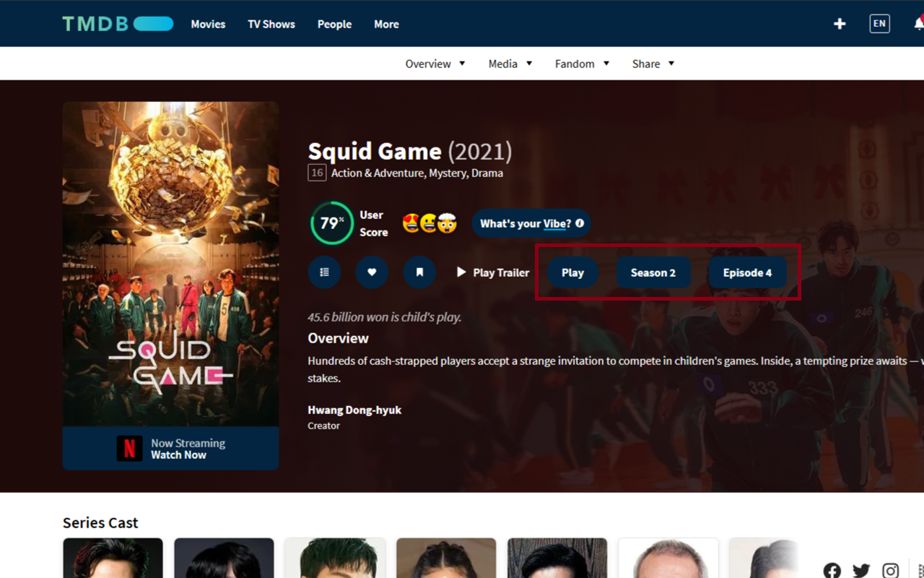Mark Squid Game as favorite with the heart

point(372,272)
